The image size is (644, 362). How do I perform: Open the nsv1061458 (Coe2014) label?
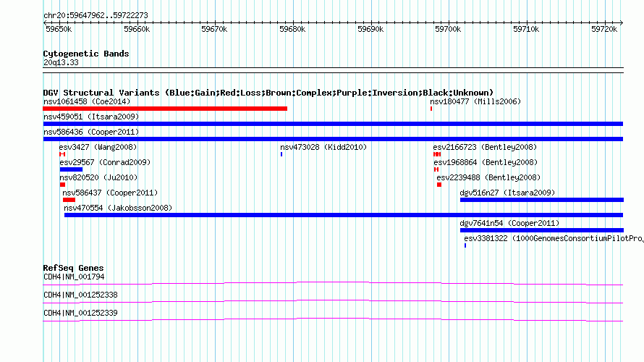pyautogui.click(x=87, y=101)
